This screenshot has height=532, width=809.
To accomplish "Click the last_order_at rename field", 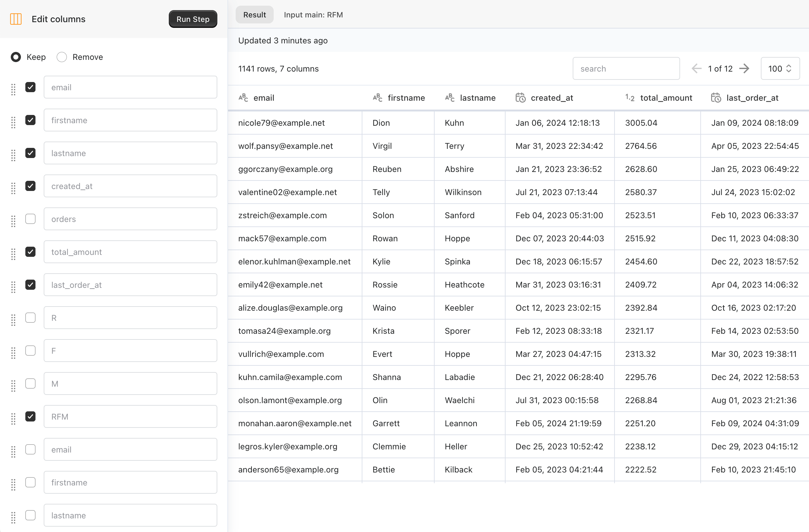I will 131,285.
